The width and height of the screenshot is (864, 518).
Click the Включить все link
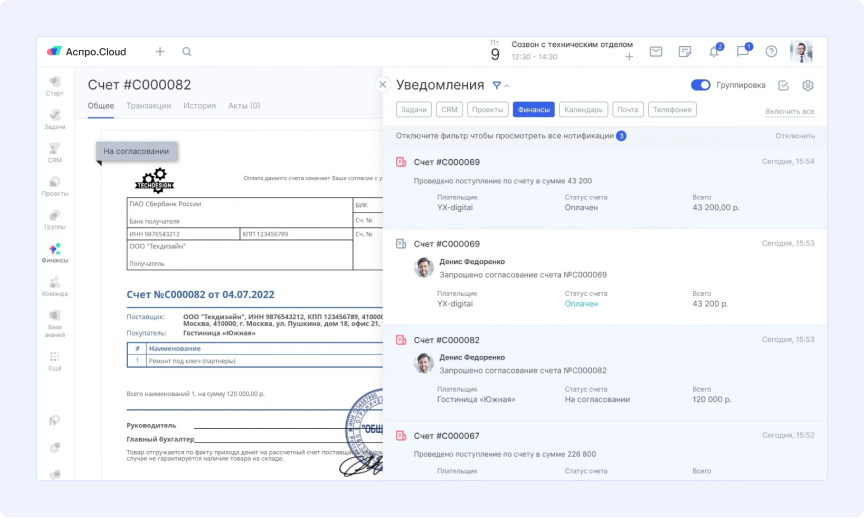pyautogui.click(x=790, y=111)
